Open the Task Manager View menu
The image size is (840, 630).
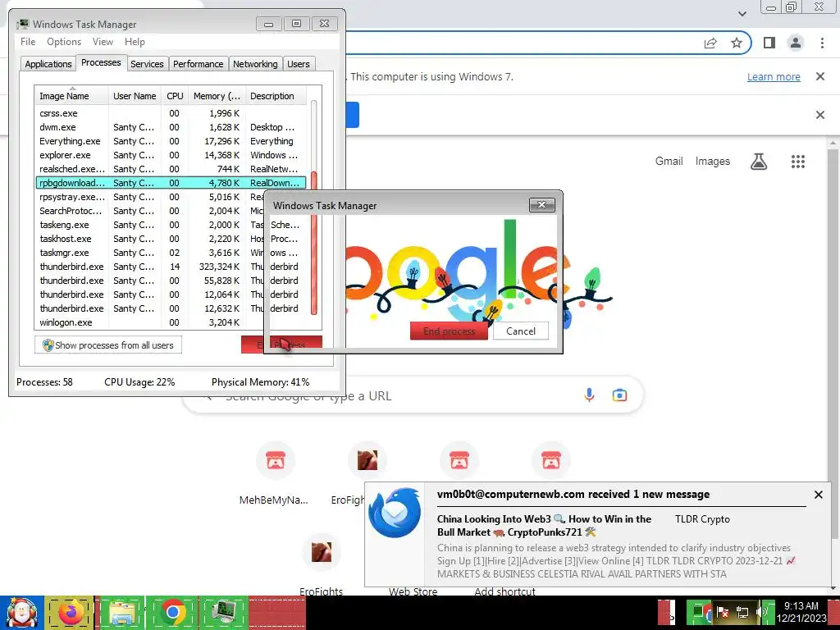pyautogui.click(x=103, y=42)
